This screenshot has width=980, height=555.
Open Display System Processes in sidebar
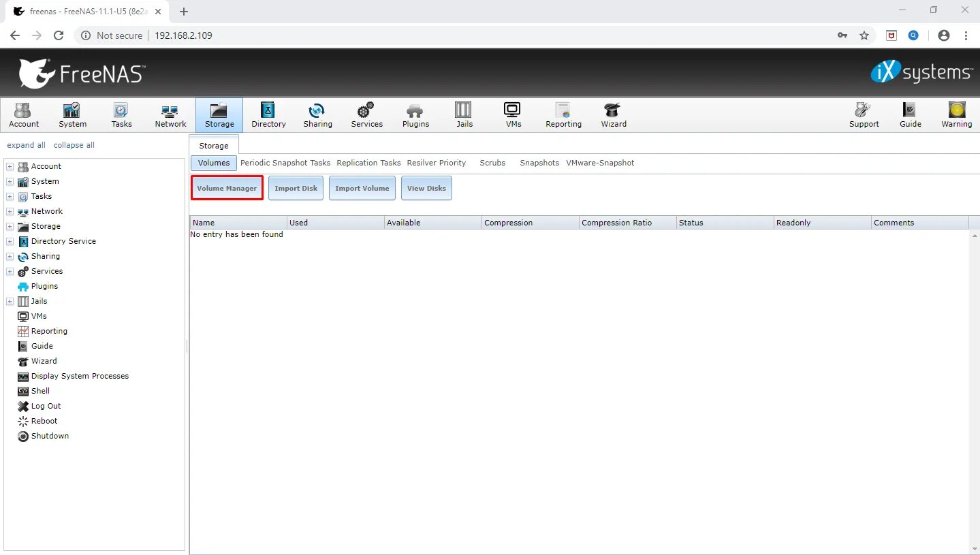point(80,376)
